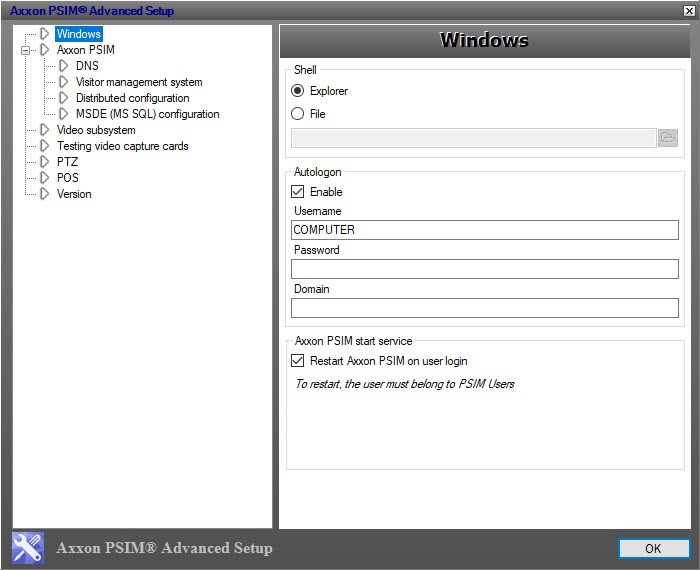Click triangle icon beside MSDE (MS SQL) configuration
Screen dimensions: 700x570
64,114
